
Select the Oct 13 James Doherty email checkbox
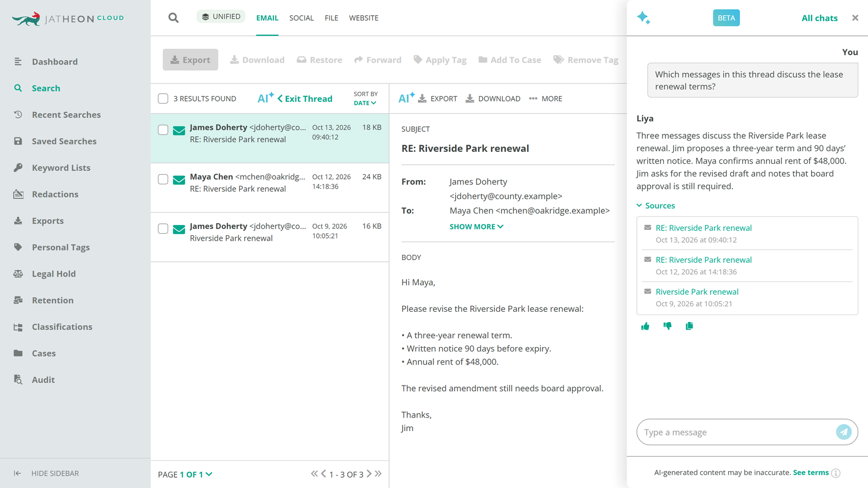click(x=163, y=130)
